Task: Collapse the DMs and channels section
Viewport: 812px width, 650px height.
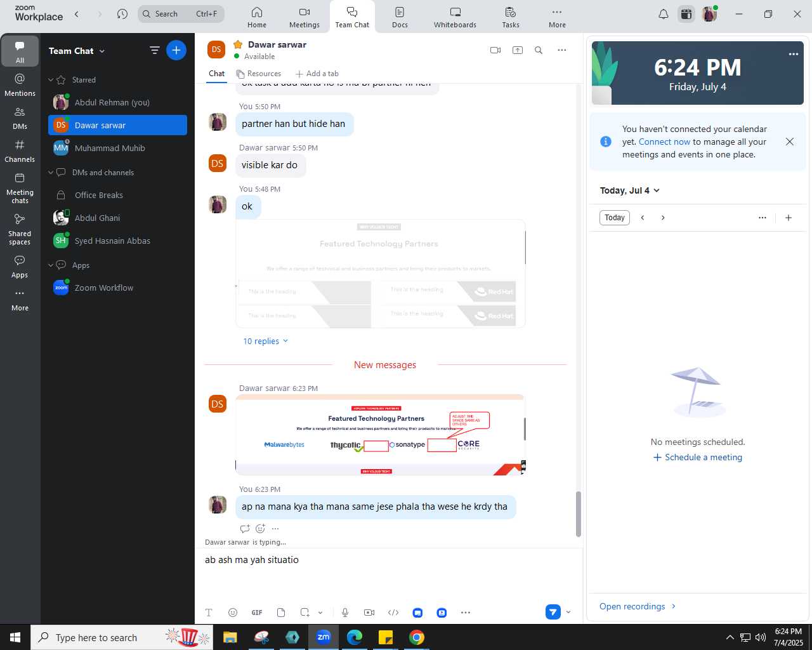Action: click(x=51, y=173)
